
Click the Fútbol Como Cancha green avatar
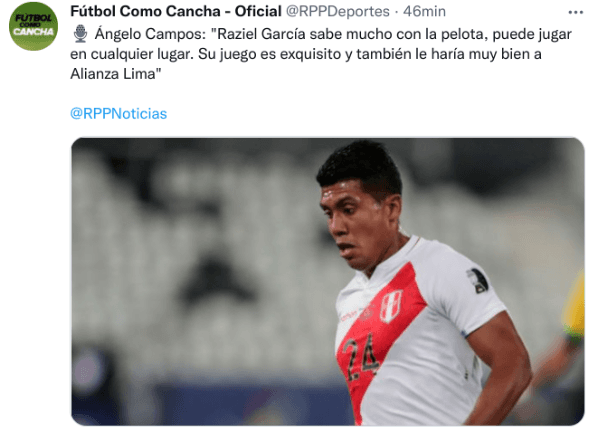(x=33, y=26)
